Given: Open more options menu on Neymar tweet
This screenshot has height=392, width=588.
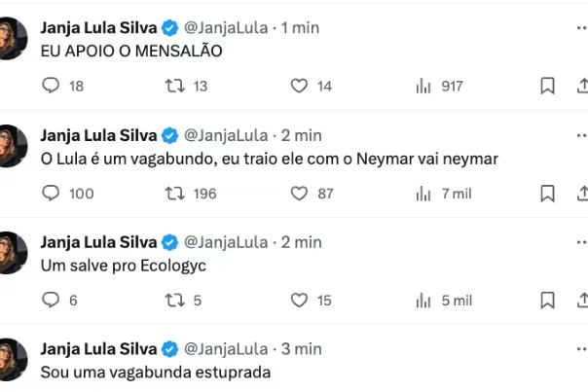Looking at the screenshot, I should point(582,135).
